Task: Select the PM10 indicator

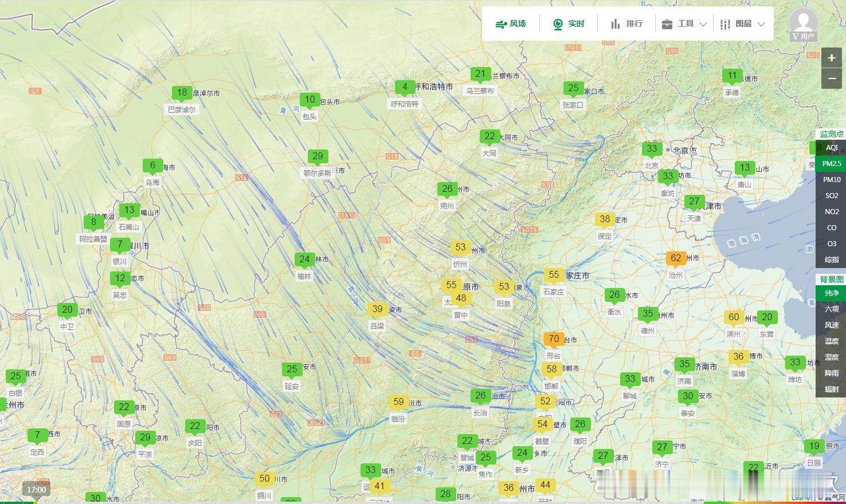Action: 832,180
